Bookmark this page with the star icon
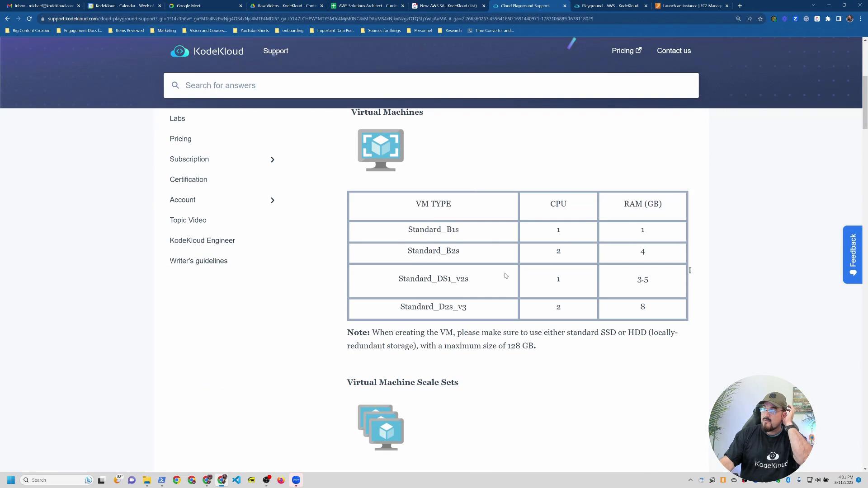The image size is (868, 488). [760, 19]
